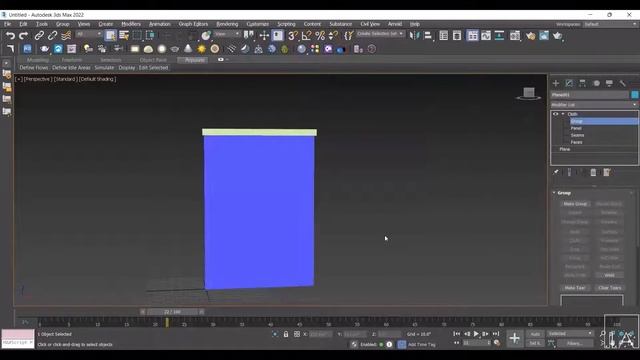Open the Layer Explorer icon

(457, 36)
